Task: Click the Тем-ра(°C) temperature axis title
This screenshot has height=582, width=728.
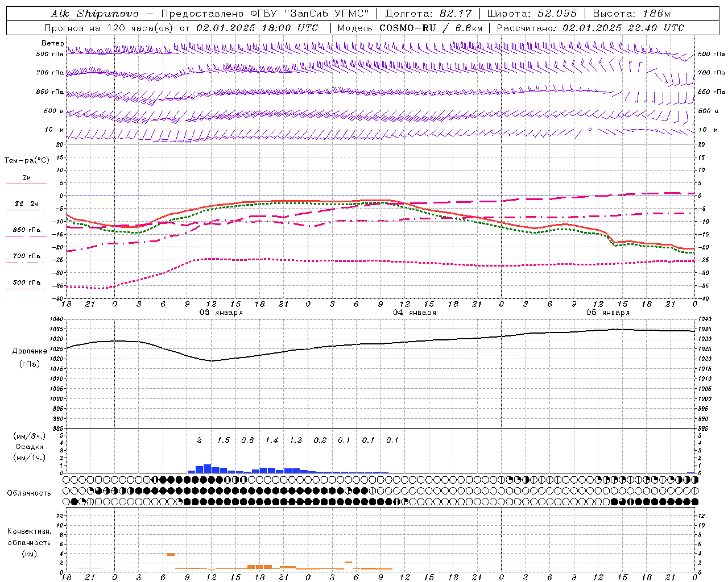Action: pyautogui.click(x=27, y=161)
